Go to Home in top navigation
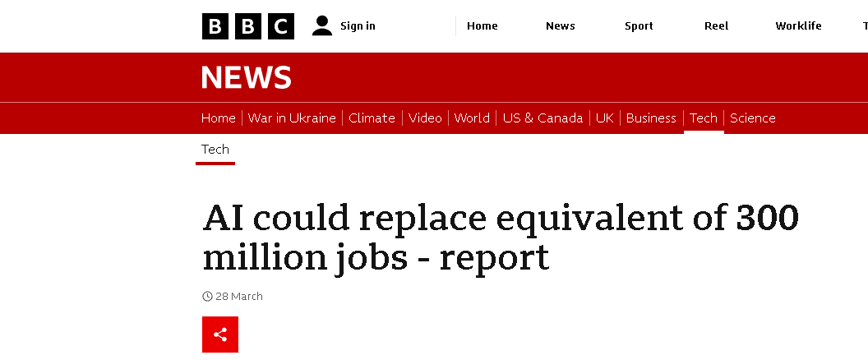Viewport: 868px width, 360px height. click(482, 26)
